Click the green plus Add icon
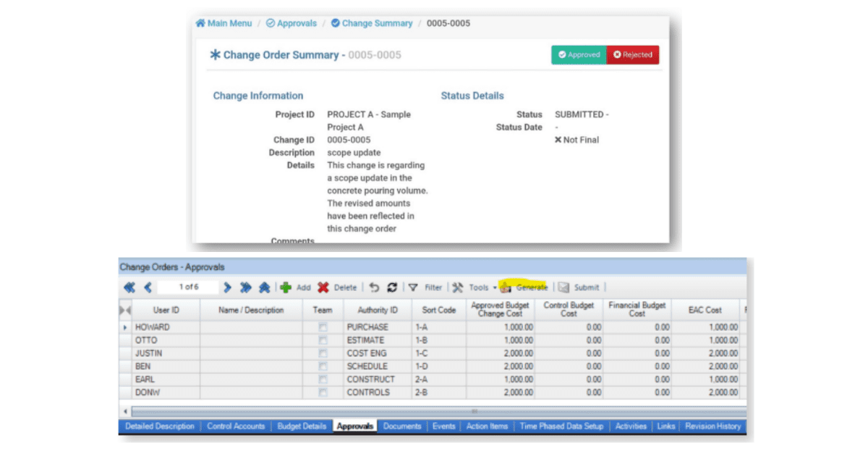This screenshot has width=868, height=454. (x=286, y=287)
